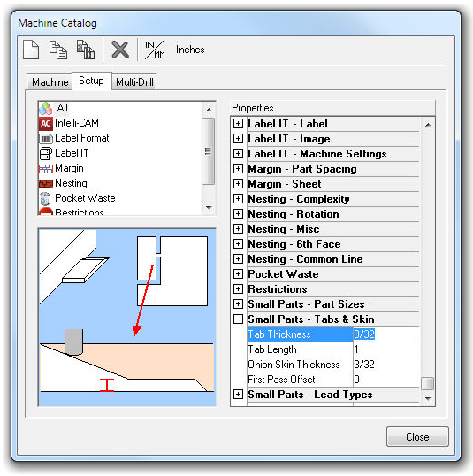Click the properties scrollbar down arrow
This screenshot has height=476, width=473.
click(x=428, y=398)
